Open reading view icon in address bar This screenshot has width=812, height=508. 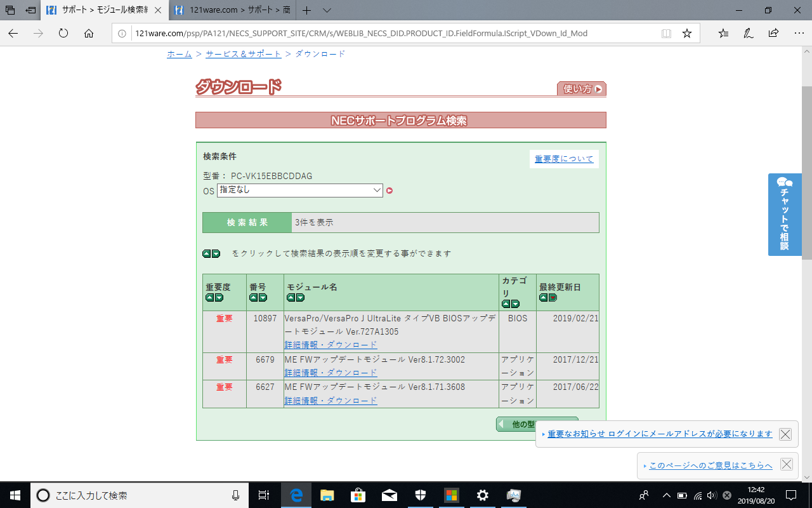click(666, 33)
